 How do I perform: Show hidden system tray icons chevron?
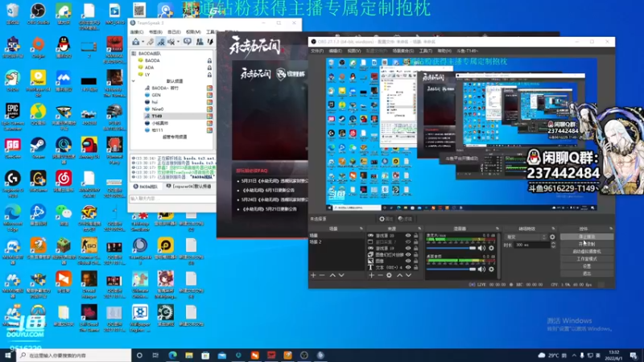[x=574, y=355]
